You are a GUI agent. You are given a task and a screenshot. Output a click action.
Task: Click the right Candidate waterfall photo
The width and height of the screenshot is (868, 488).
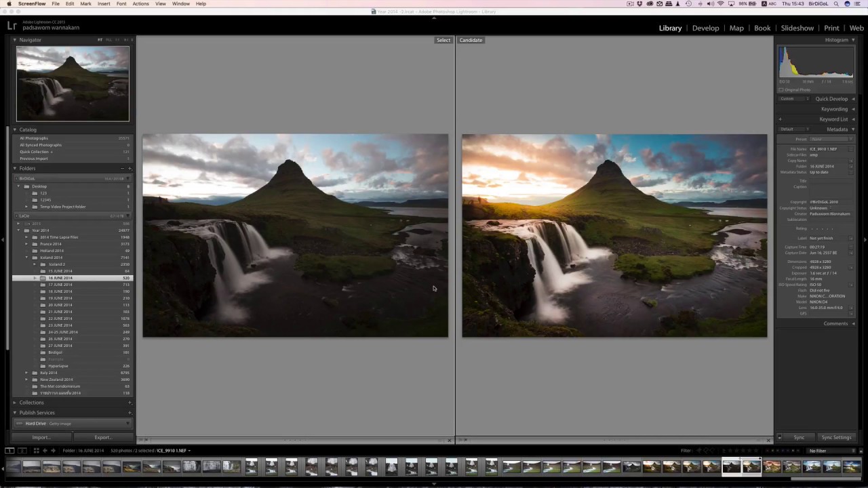point(614,235)
